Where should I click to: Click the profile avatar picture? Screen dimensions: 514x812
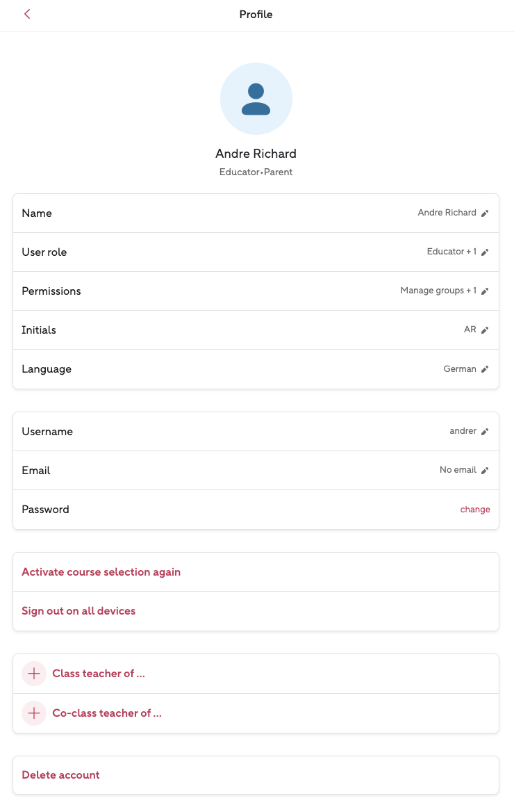(x=256, y=99)
